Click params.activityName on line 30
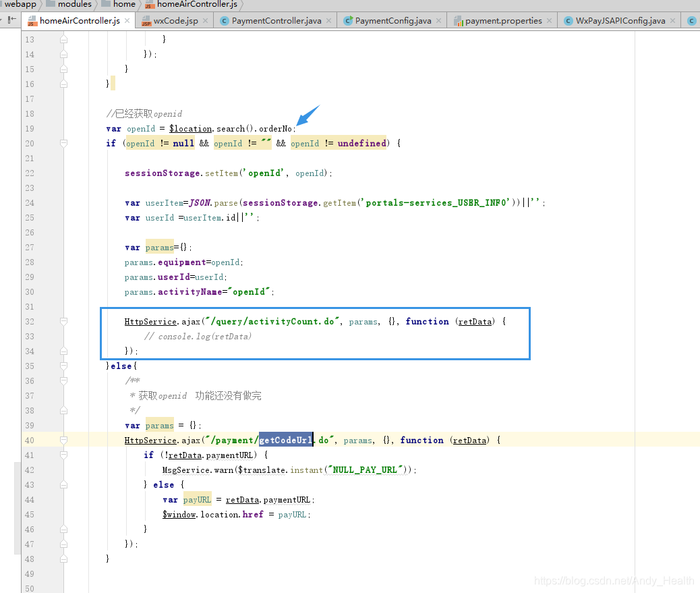Screen dimensions: 700x593 (x=173, y=292)
